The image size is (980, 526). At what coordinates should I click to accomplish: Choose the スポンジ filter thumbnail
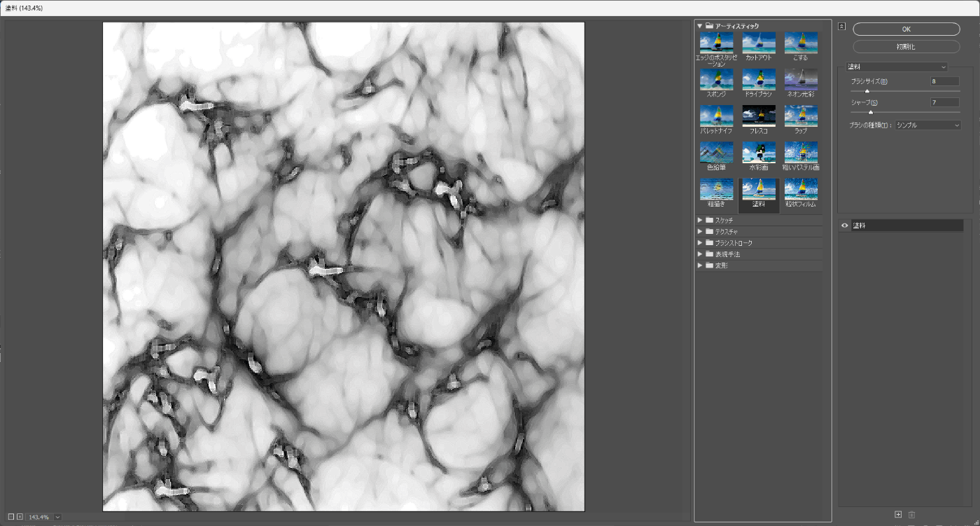716,80
